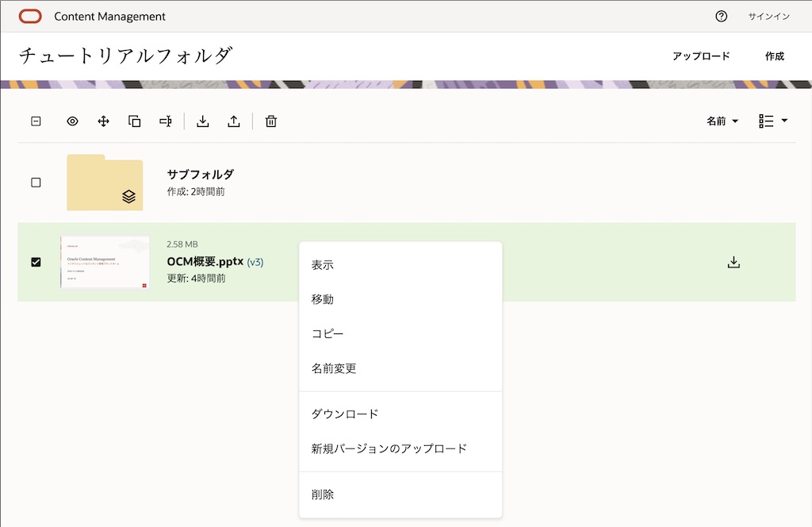Click the Delete trash icon in the toolbar
The image size is (812, 527).
[x=270, y=121]
